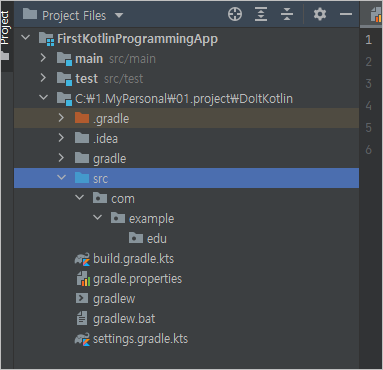Viewport: 383px width, 370px height.
Task: Select the edu package name
Action: 157,239
